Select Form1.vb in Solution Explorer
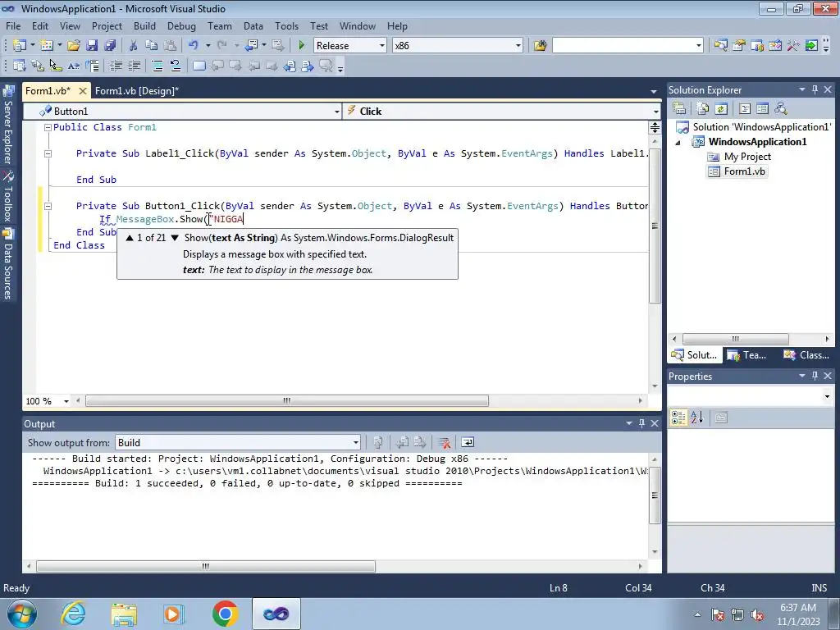The image size is (840, 630). pos(737,171)
